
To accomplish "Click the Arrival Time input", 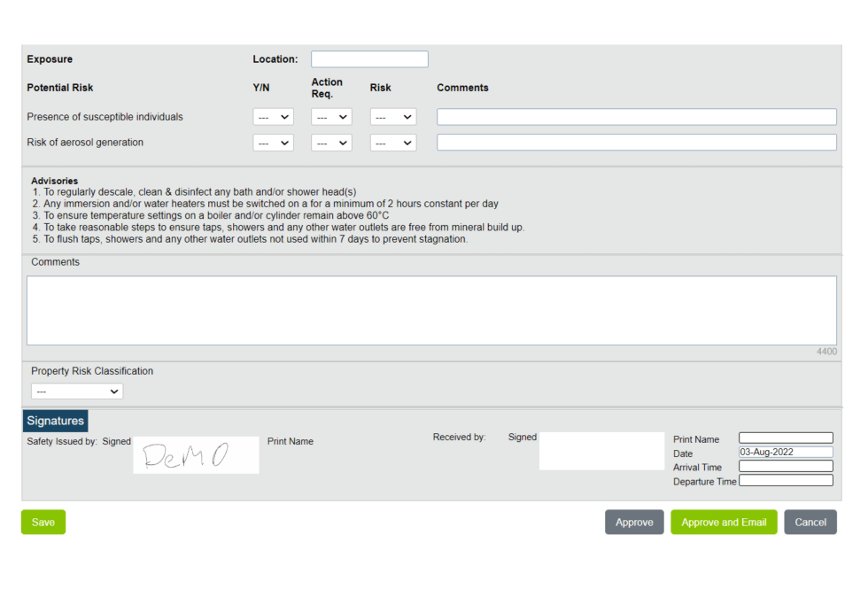I will tap(786, 466).
